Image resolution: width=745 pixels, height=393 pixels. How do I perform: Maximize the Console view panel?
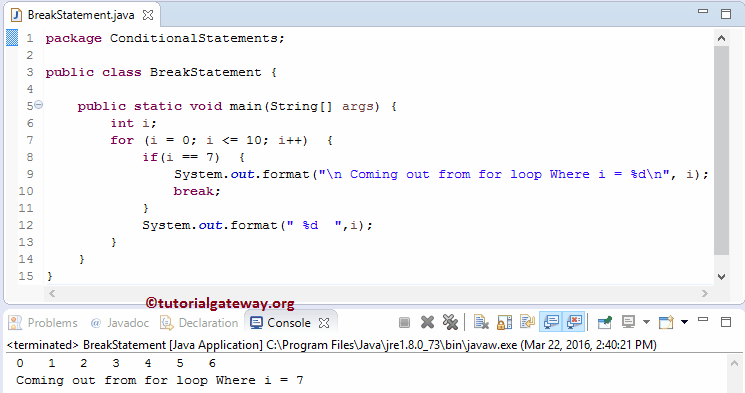click(x=726, y=322)
